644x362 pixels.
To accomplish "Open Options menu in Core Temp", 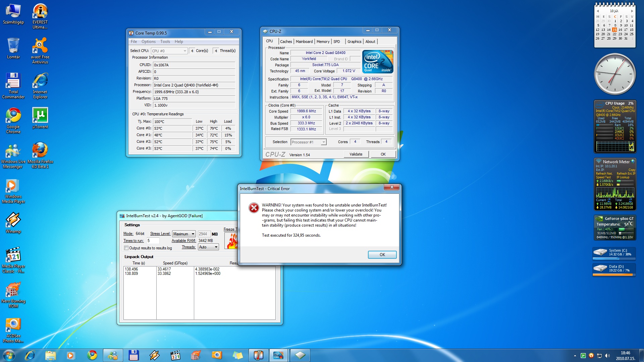I will click(148, 42).
